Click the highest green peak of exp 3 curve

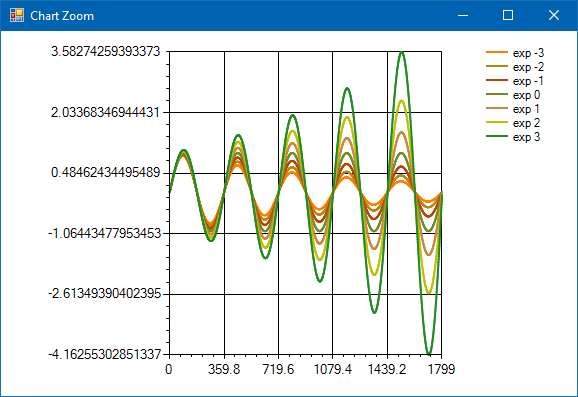(402, 53)
